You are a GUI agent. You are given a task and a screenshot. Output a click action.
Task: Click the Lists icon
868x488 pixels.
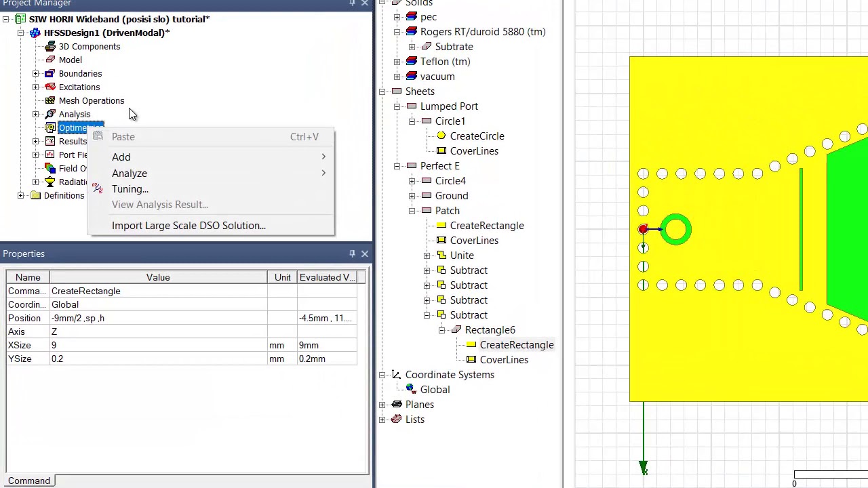click(397, 420)
